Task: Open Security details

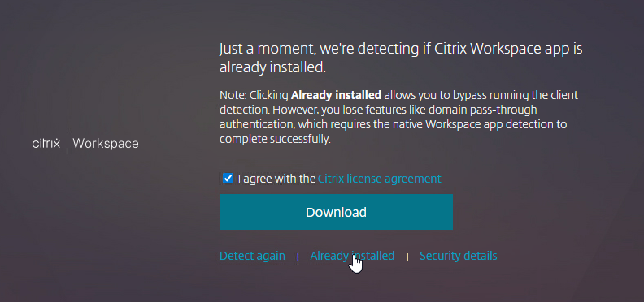Action: 459,256
